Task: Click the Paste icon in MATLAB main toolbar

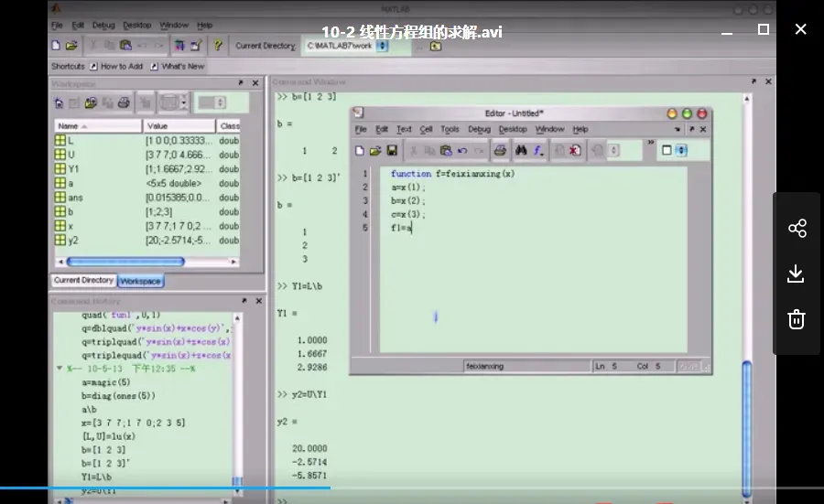Action: 125,46
